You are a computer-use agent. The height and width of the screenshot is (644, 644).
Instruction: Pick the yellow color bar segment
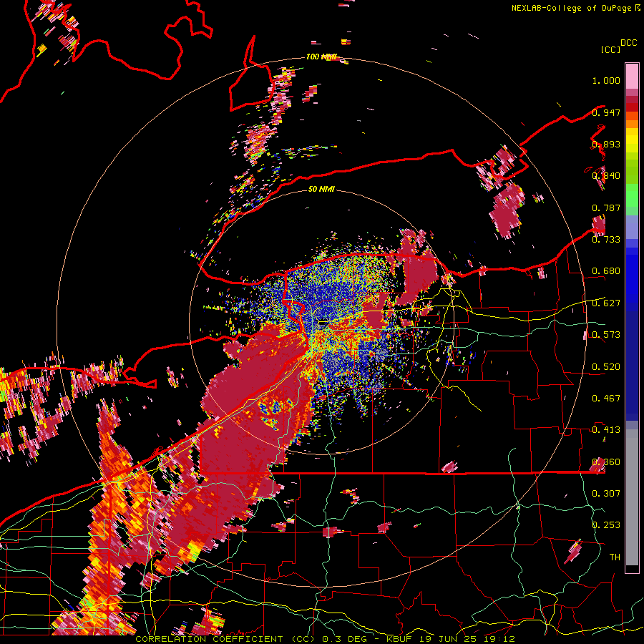click(x=632, y=140)
